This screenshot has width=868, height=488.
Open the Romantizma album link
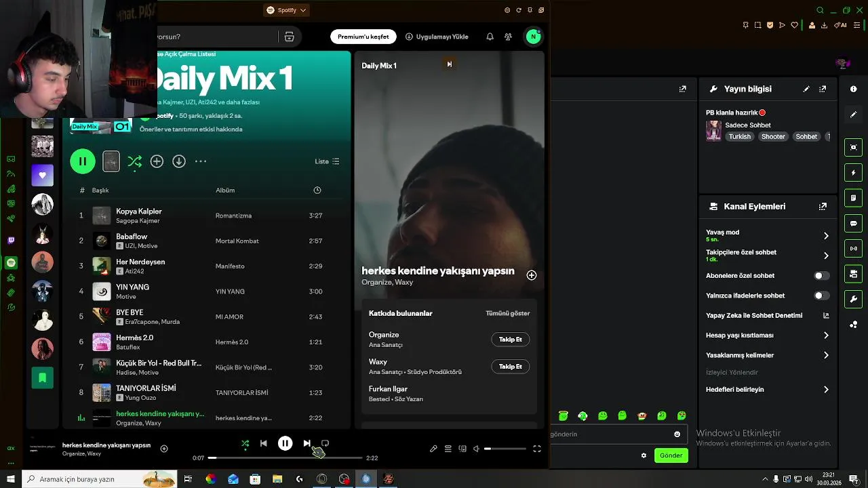233,216
